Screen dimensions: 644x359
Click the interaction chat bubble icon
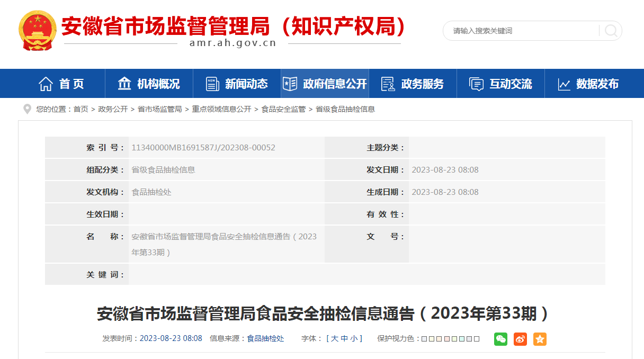point(476,84)
